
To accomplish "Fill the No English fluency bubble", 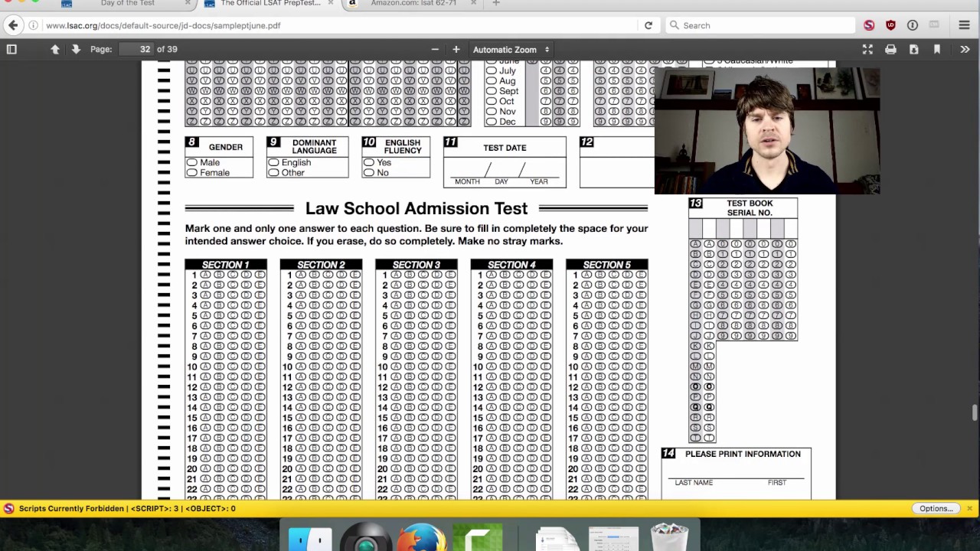I will 369,173.
